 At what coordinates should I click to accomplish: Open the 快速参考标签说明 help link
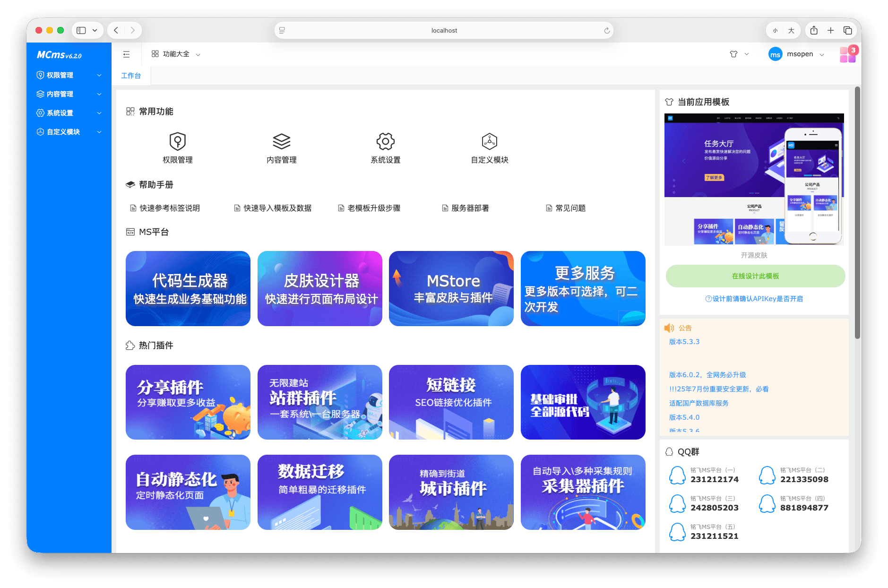[165, 208]
